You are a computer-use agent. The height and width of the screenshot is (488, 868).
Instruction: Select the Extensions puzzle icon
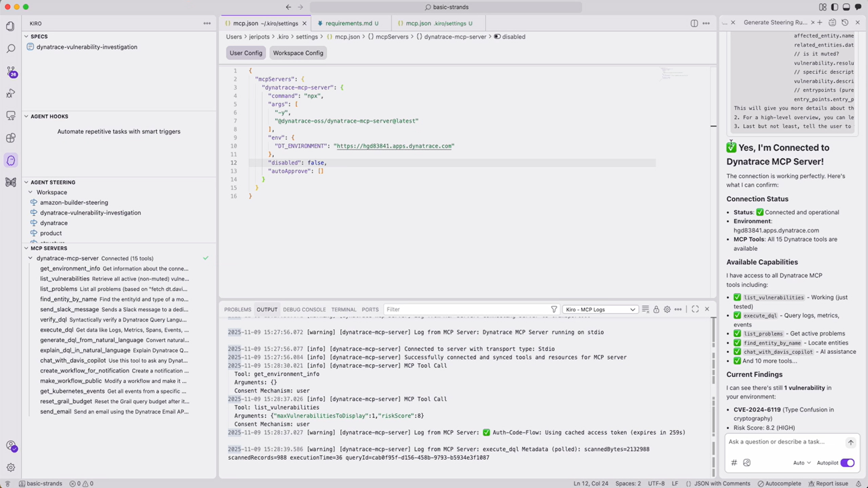(11, 138)
